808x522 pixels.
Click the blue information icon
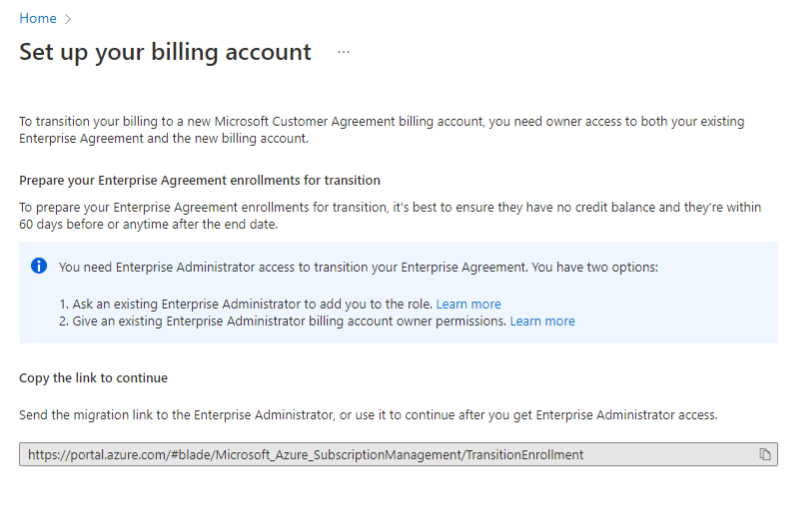click(39, 266)
